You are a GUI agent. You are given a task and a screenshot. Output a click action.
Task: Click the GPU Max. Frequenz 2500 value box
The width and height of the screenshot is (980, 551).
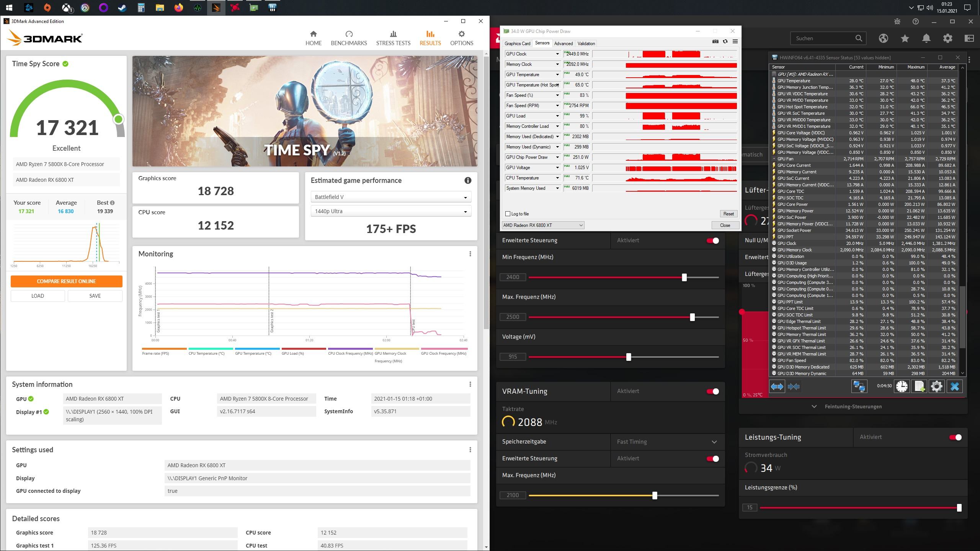tap(513, 317)
